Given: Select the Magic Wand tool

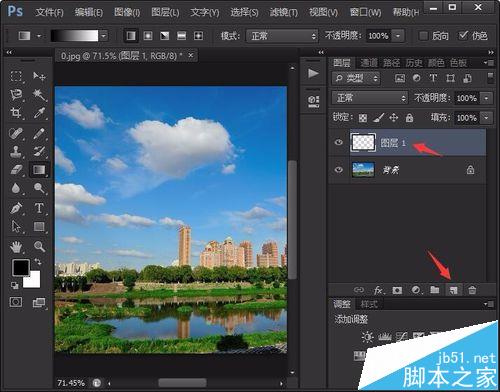Looking at the screenshot, I should [x=39, y=95].
